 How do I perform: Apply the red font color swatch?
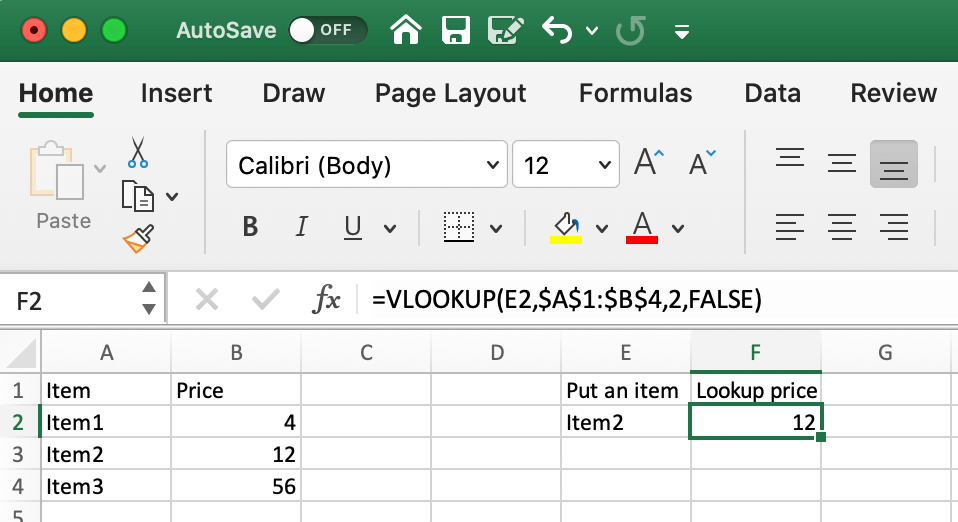(x=641, y=227)
